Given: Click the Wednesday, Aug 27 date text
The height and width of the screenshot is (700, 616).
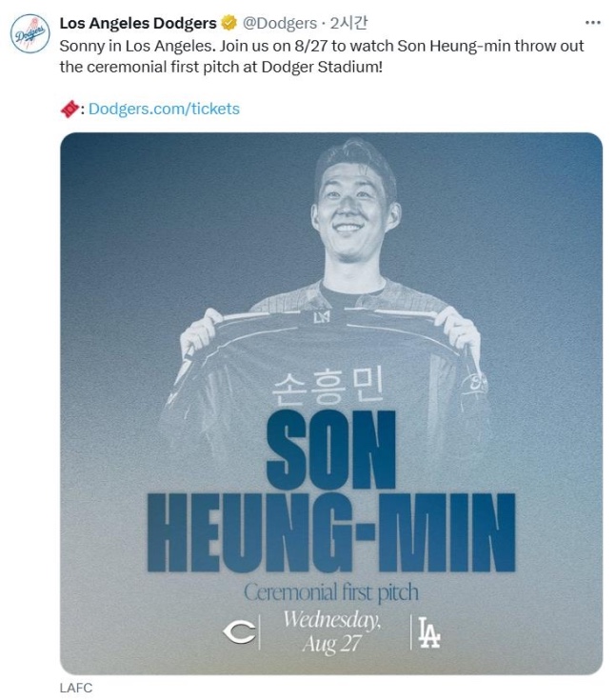Looking at the screenshot, I should tap(332, 631).
